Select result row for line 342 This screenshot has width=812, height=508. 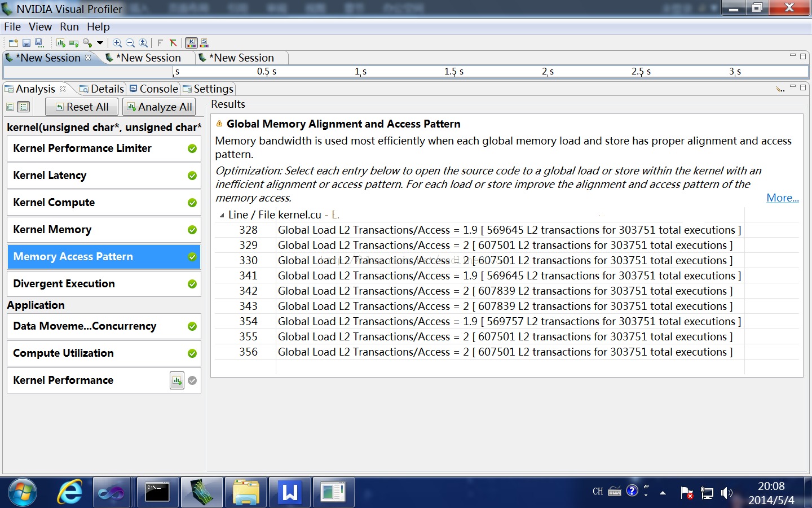(x=506, y=291)
